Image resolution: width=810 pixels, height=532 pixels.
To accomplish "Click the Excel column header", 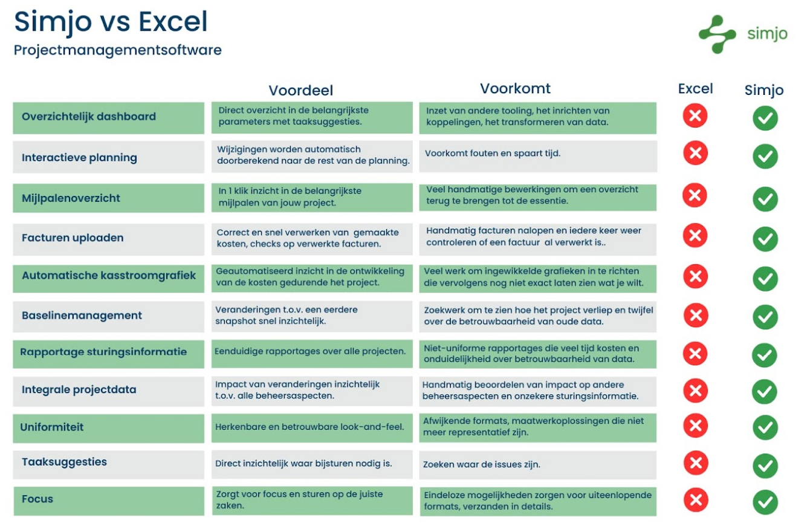I will pyautogui.click(x=695, y=89).
